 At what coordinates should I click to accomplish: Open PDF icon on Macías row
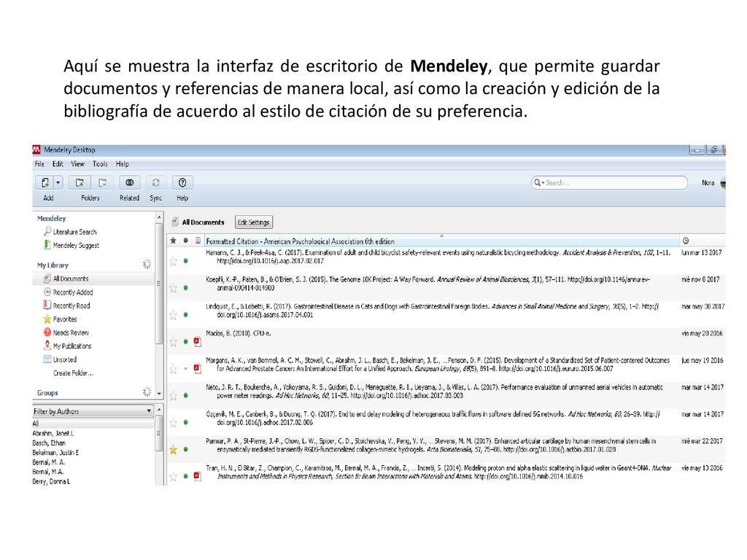coord(197,341)
